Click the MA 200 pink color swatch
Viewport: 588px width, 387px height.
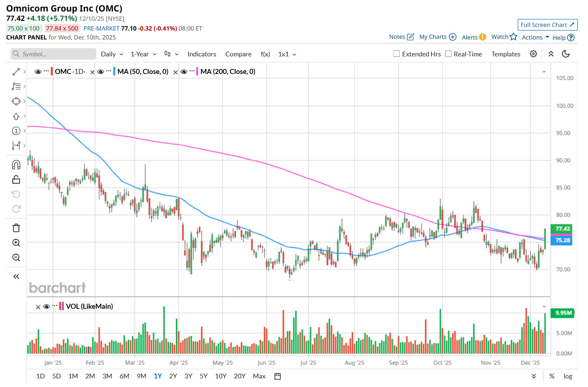click(x=197, y=71)
